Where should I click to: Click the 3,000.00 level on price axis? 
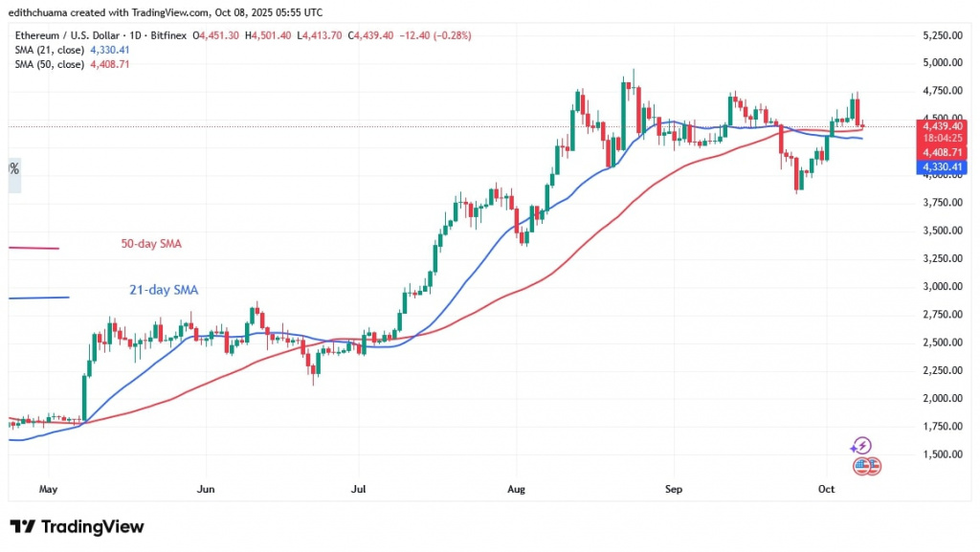click(942, 287)
